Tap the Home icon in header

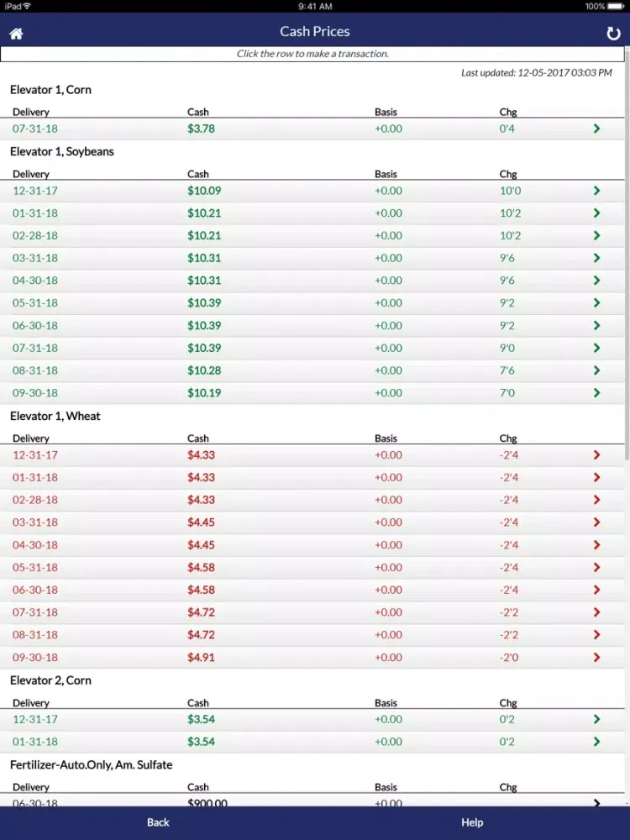[16, 34]
